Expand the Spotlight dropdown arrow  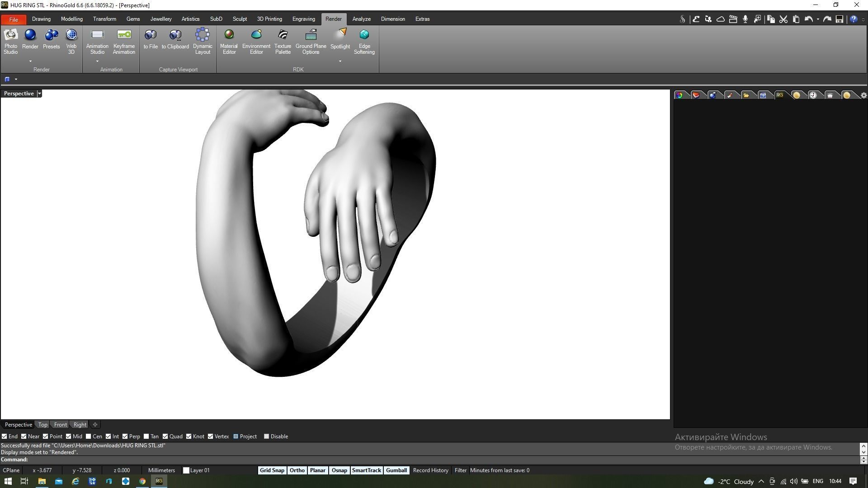(x=340, y=61)
